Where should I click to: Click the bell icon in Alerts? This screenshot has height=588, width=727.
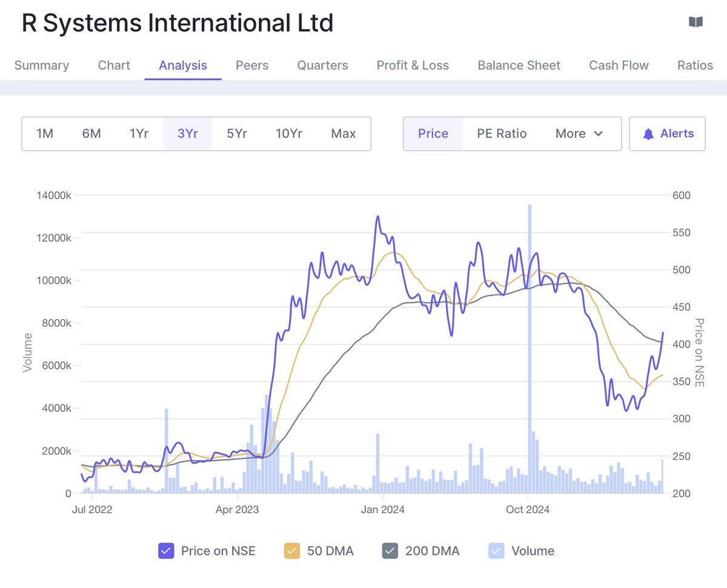point(648,134)
